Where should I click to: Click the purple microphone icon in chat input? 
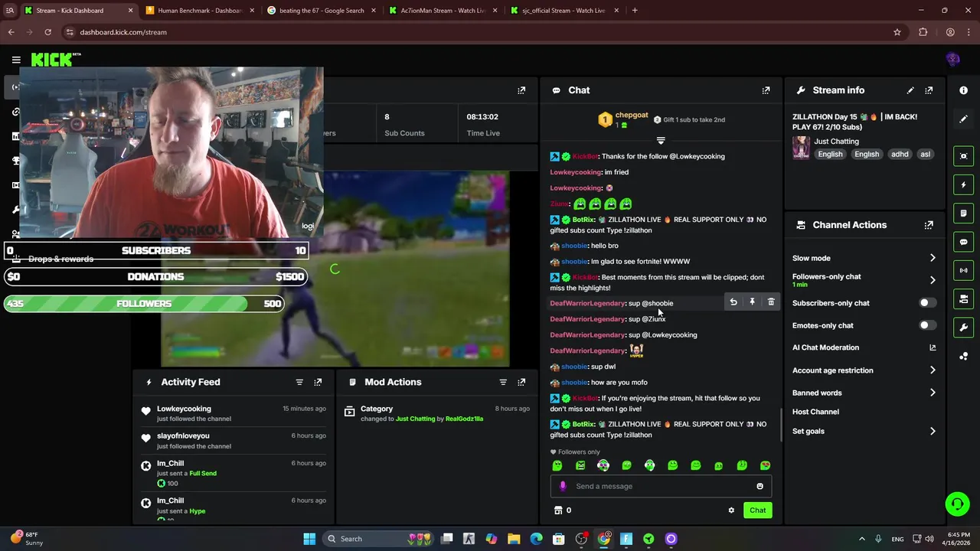(563, 486)
